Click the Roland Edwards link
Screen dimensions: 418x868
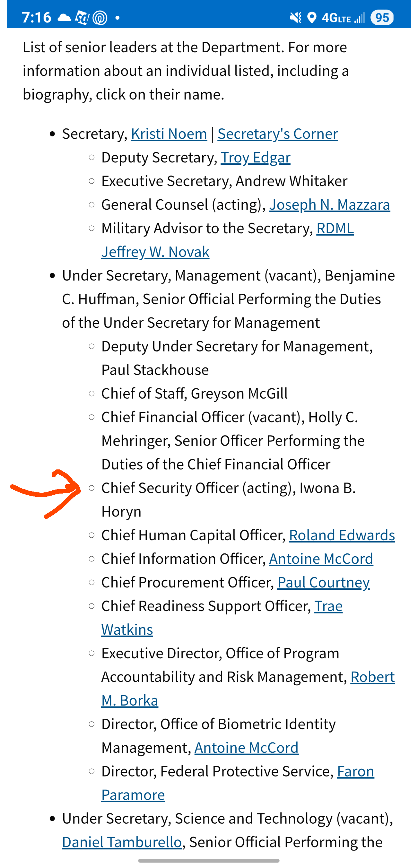(342, 535)
